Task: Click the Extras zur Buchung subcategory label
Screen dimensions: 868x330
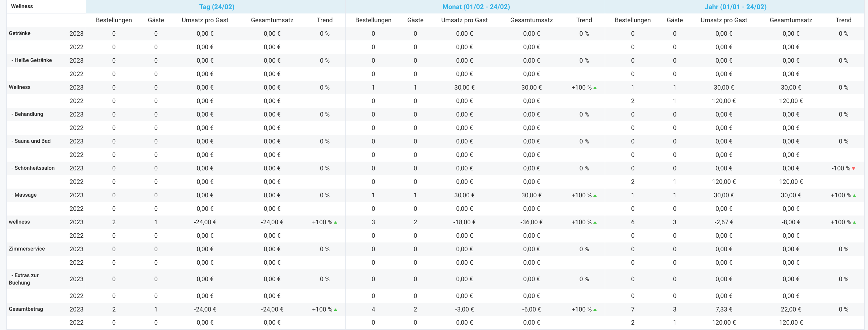Action: (24, 279)
